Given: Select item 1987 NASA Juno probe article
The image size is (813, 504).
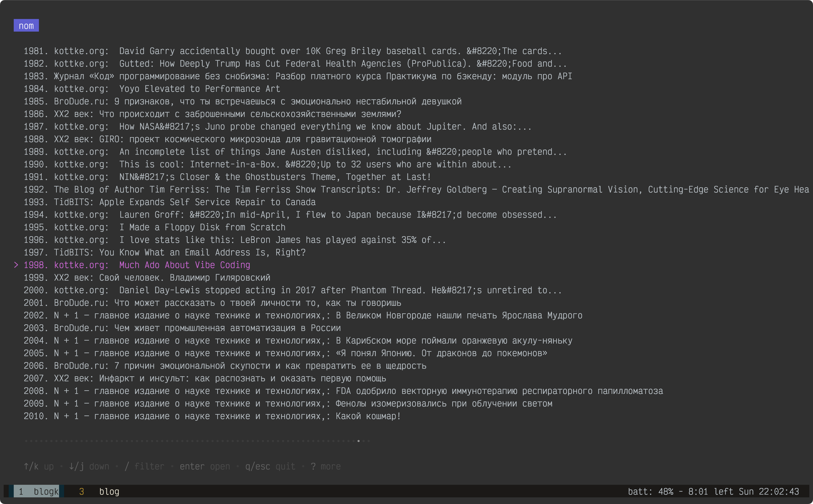Looking at the screenshot, I should pyautogui.click(x=277, y=127).
